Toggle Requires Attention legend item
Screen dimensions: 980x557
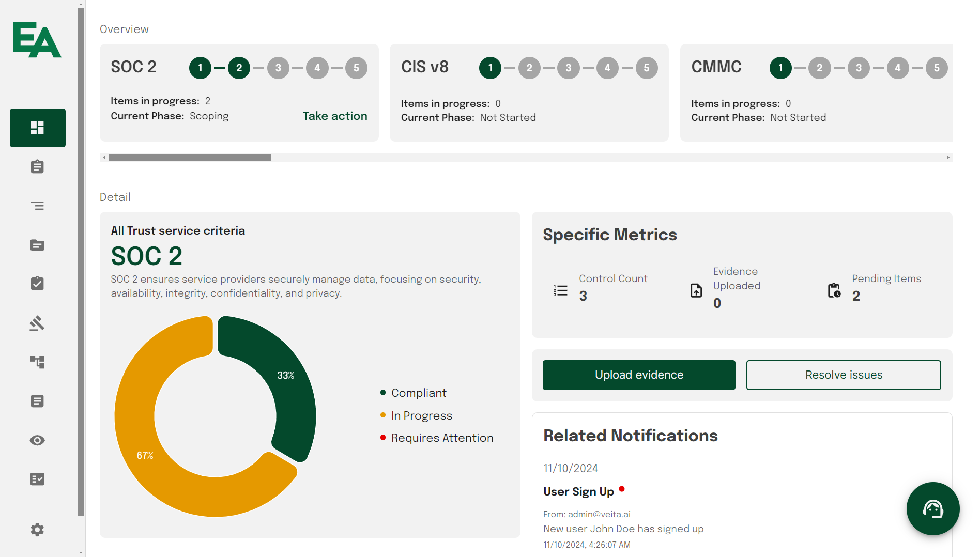[442, 438]
